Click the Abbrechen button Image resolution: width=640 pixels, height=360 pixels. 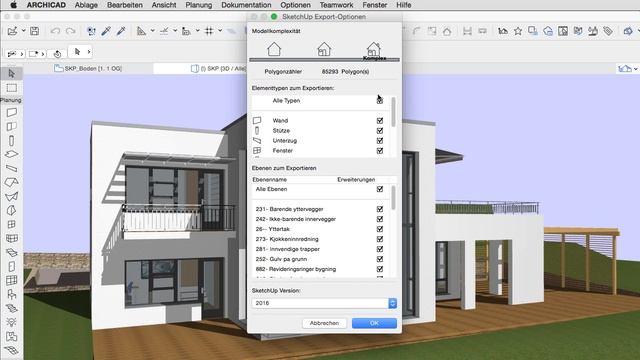point(324,323)
